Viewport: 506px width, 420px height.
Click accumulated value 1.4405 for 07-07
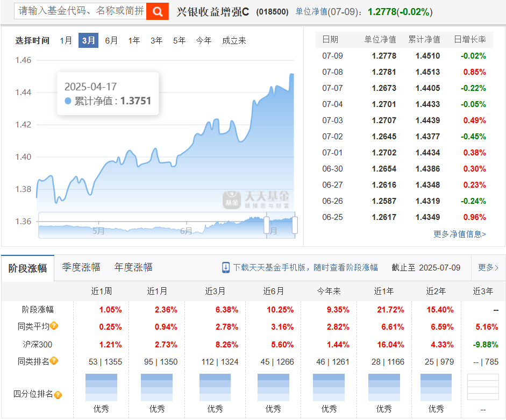427,88
